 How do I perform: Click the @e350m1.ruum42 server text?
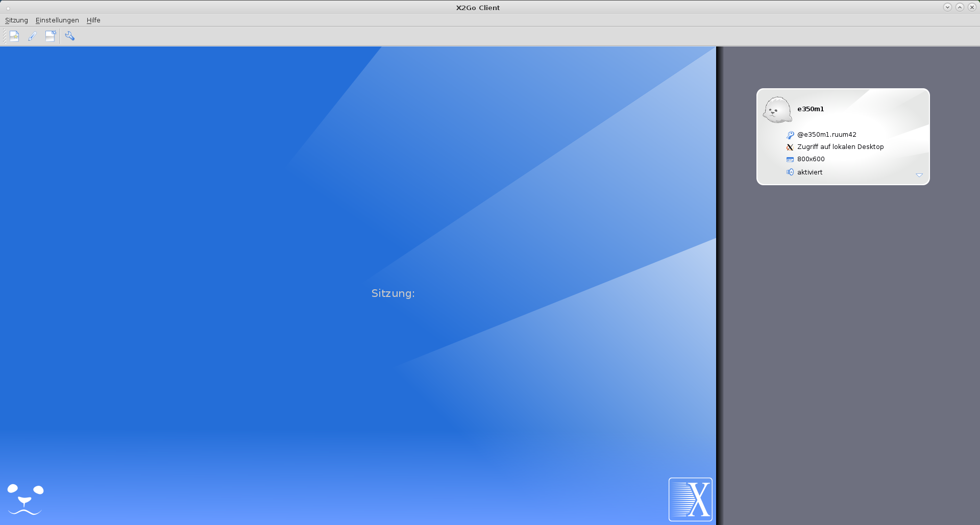click(827, 135)
